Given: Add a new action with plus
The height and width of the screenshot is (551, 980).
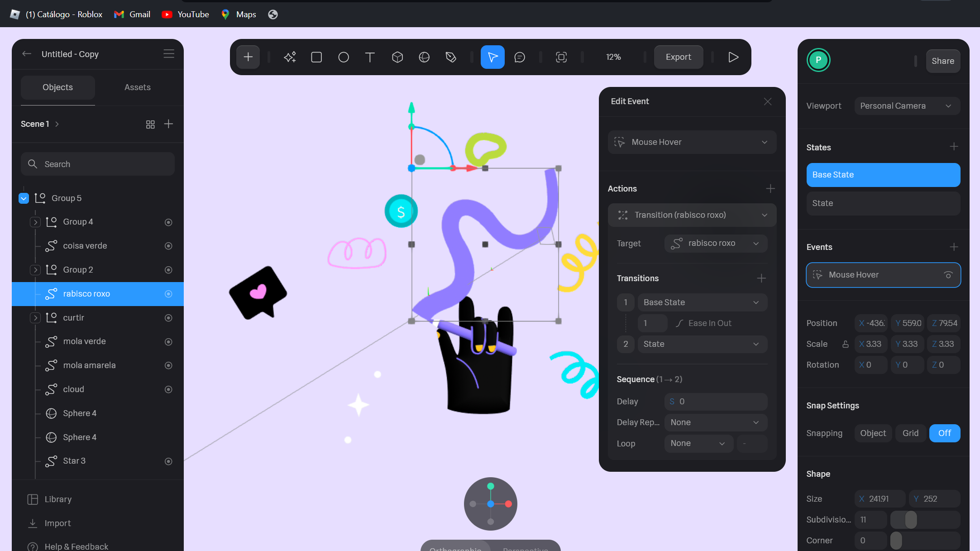Looking at the screenshot, I should [x=770, y=189].
